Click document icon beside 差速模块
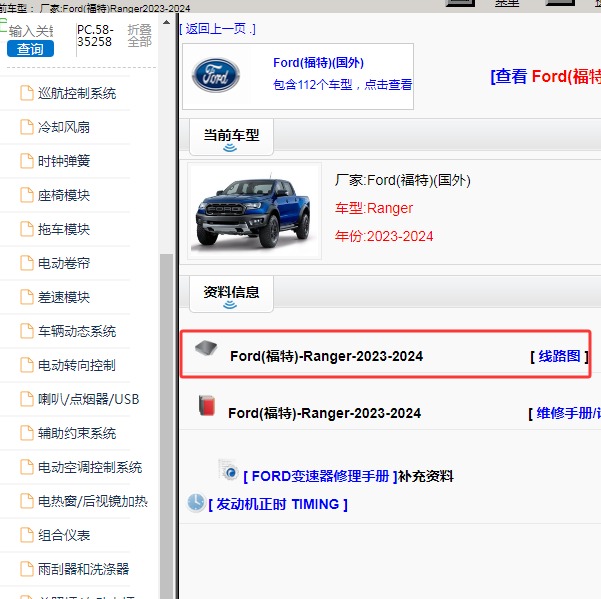This screenshot has height=599, width=601. pos(26,297)
